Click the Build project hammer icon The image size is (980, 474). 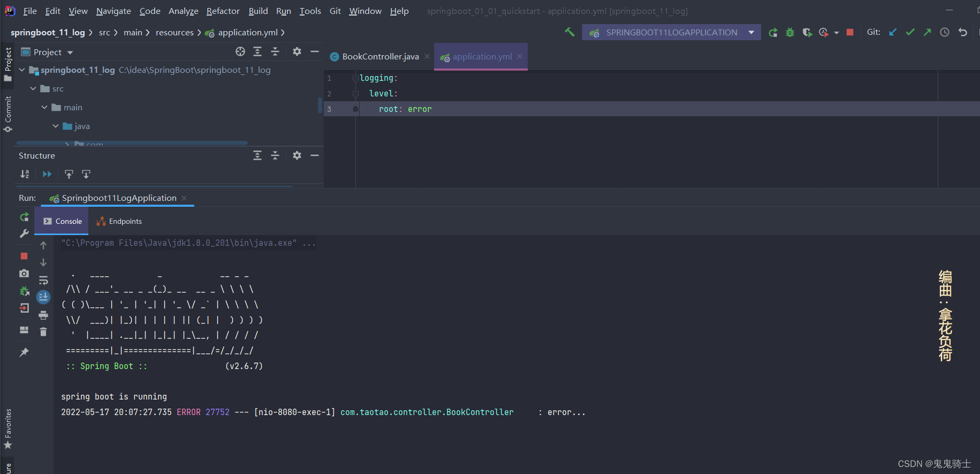tap(569, 32)
